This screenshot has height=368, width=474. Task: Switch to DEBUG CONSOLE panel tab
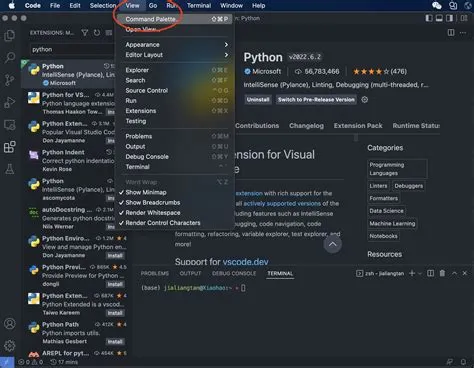pos(234,273)
